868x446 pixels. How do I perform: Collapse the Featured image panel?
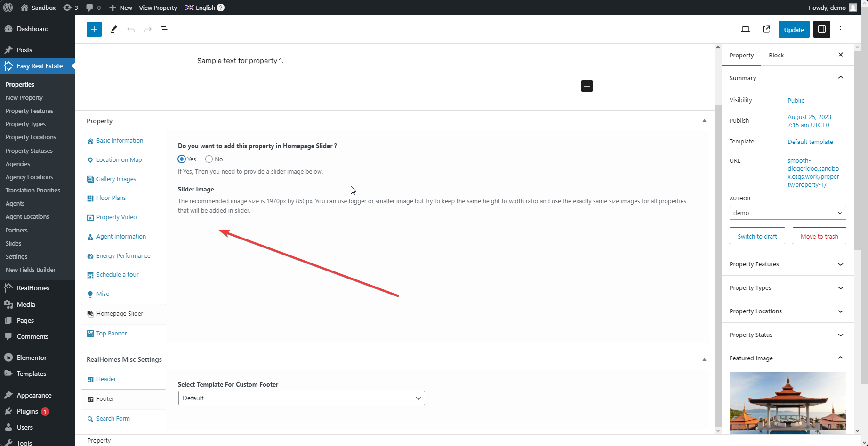(841, 358)
